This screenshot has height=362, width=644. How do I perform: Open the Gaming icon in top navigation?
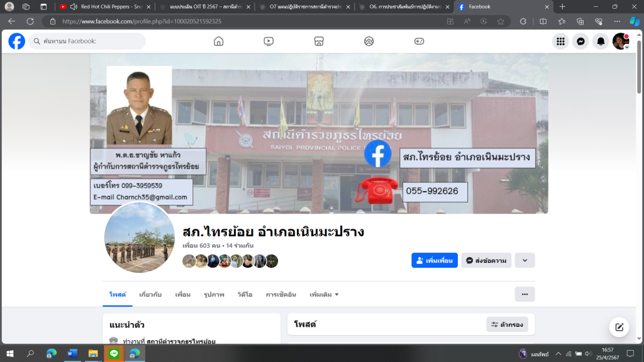click(x=419, y=41)
